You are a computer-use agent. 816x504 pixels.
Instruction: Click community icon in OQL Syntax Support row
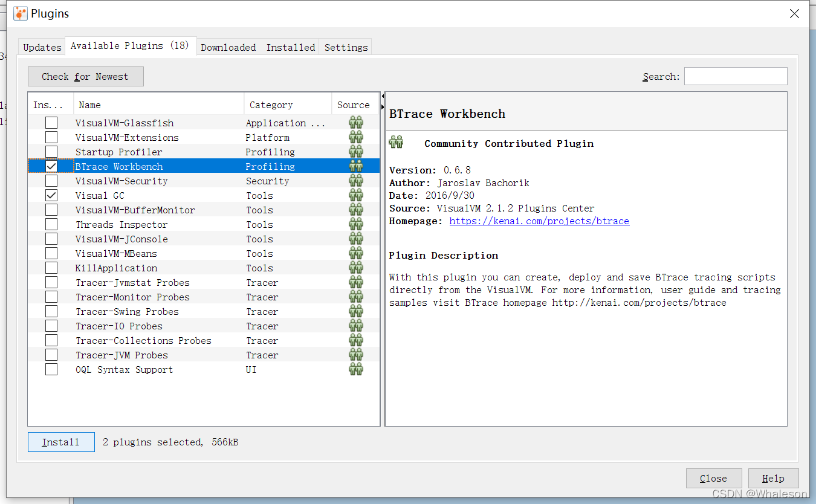coord(356,369)
